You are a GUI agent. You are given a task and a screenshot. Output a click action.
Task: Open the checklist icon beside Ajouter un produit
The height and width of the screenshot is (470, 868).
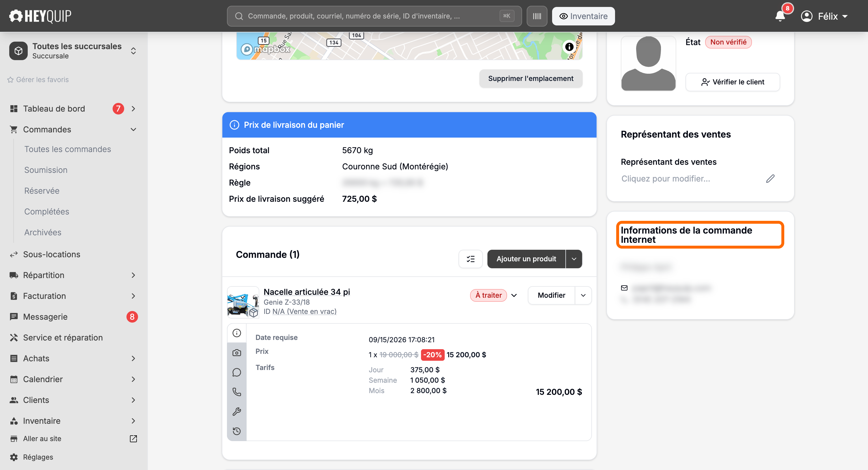coord(470,259)
